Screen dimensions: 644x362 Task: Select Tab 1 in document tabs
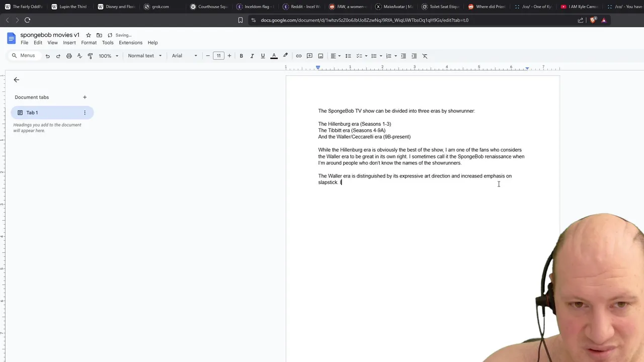click(x=52, y=113)
